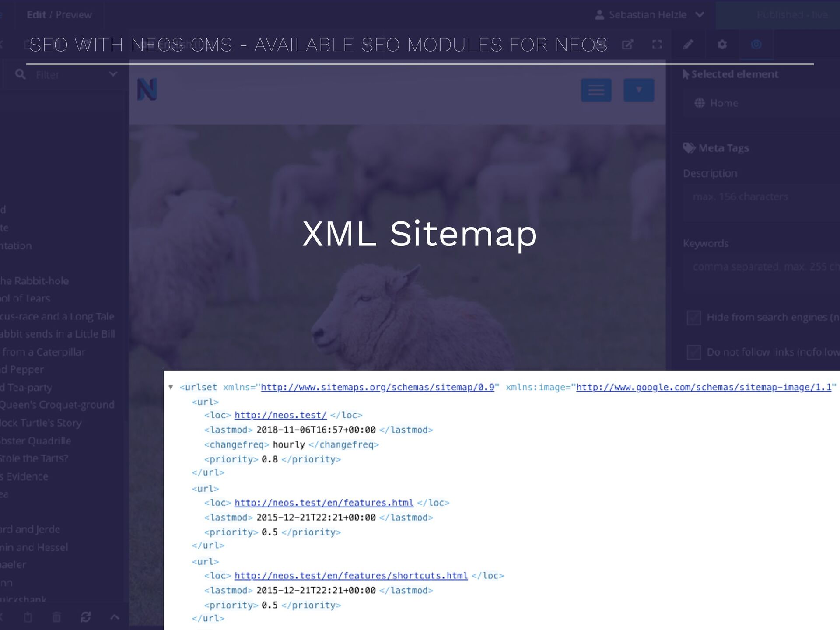Click the Edit / Preview menu item
The width and height of the screenshot is (840, 630).
(x=59, y=15)
